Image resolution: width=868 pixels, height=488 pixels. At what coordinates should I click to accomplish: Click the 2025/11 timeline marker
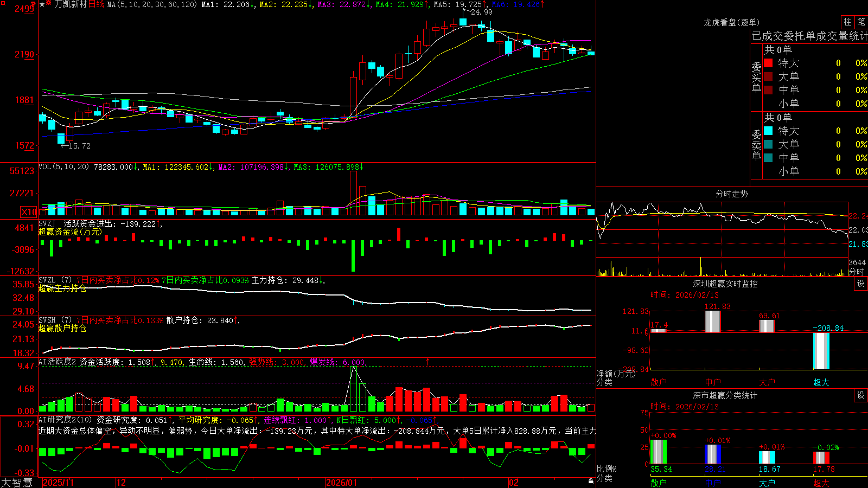(58, 483)
